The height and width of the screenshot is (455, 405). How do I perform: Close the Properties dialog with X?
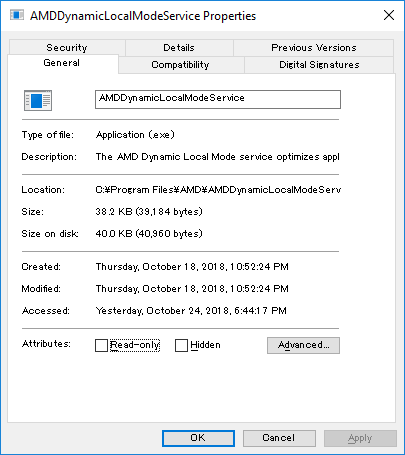pos(389,15)
